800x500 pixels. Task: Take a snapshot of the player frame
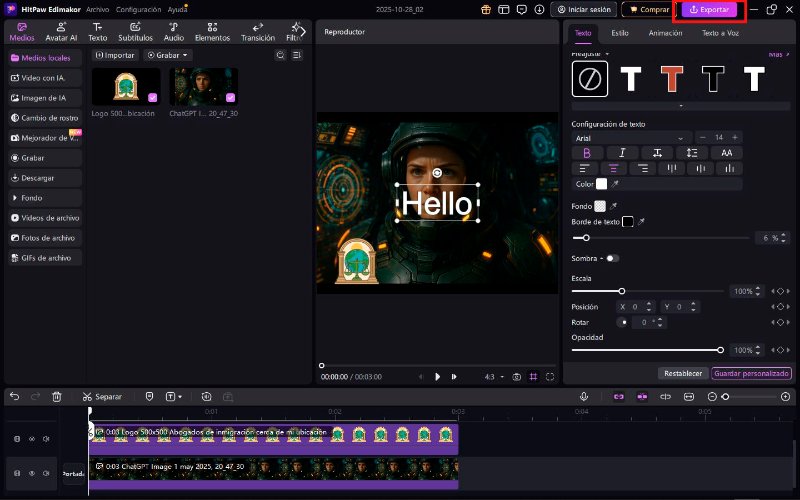(517, 377)
